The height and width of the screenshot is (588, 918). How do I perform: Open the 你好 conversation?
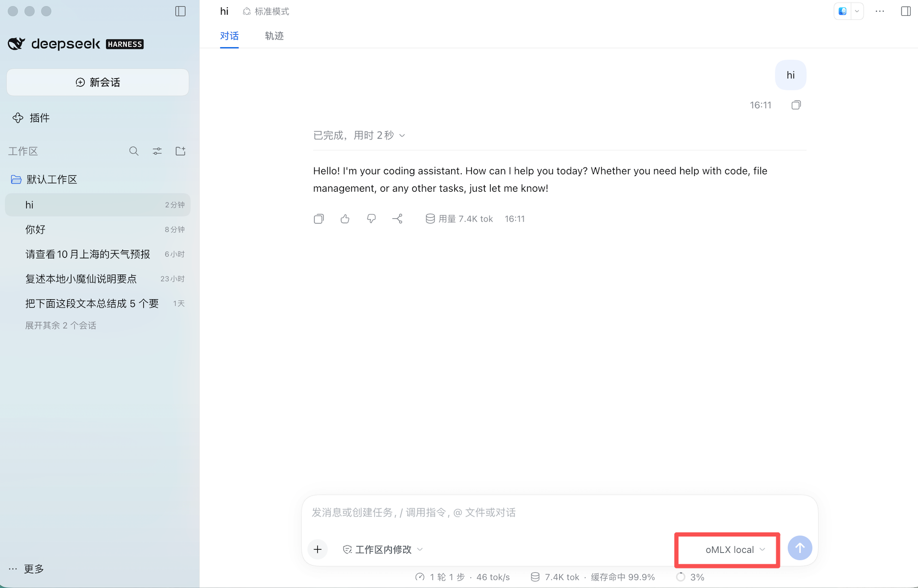pos(98,229)
